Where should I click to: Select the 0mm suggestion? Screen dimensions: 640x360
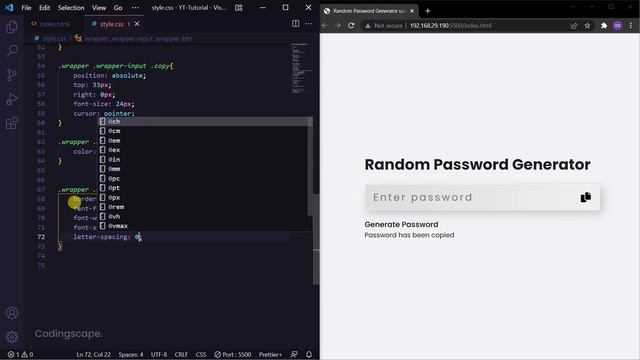click(205, 169)
